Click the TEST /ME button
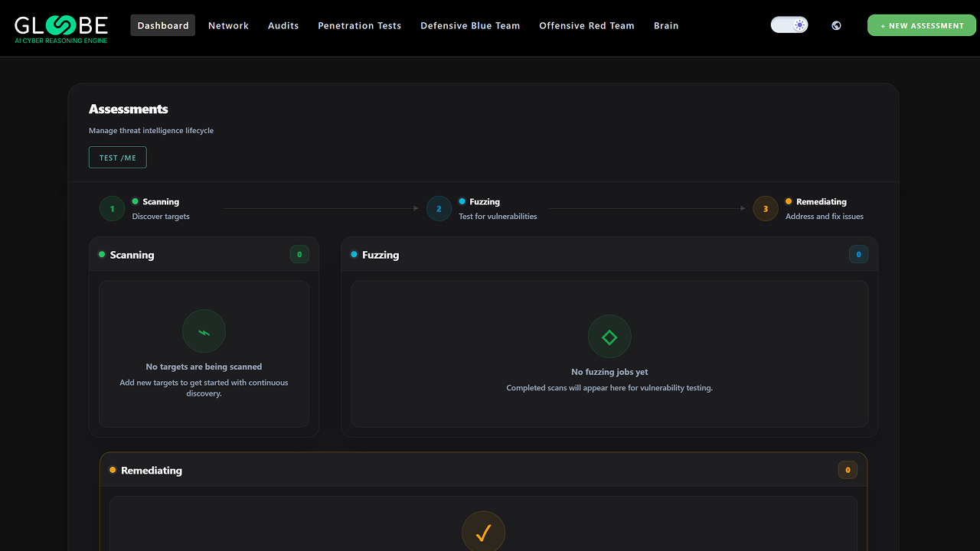 click(x=118, y=158)
